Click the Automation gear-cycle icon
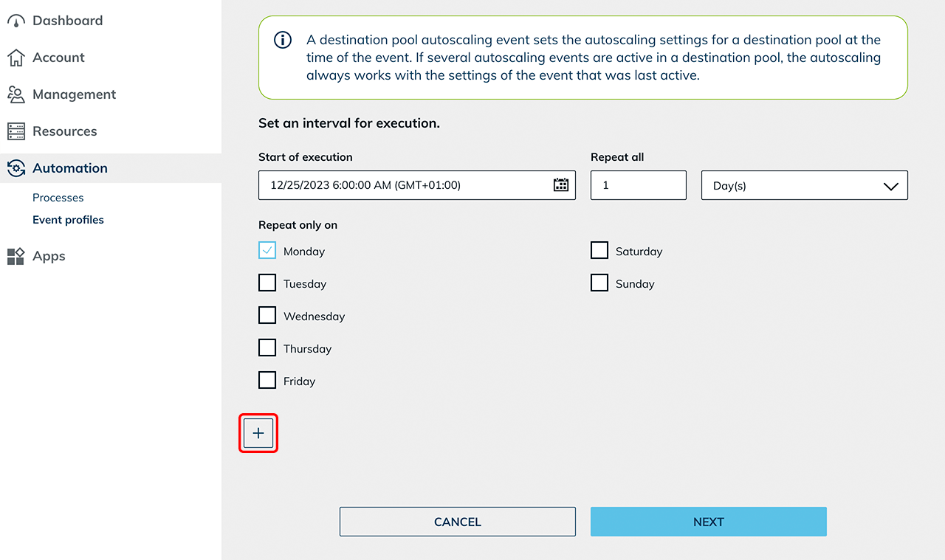This screenshot has width=945, height=560. 16,168
